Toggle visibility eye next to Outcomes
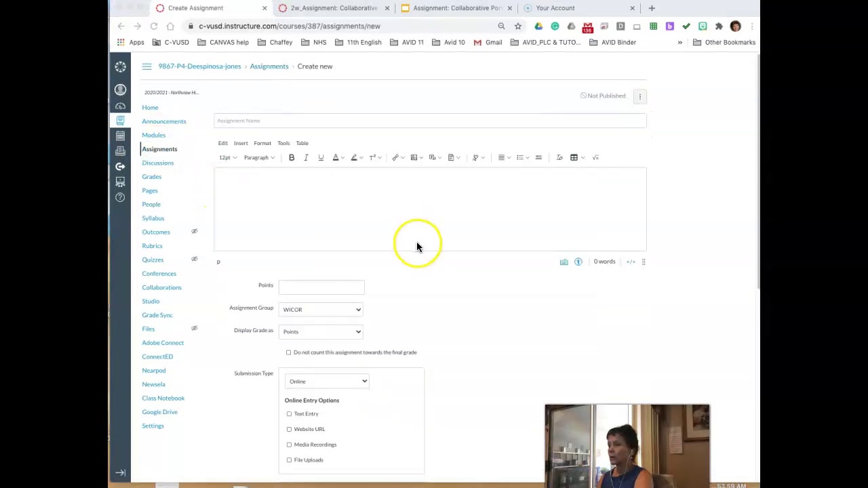Image resolution: width=868 pixels, height=488 pixels. click(194, 232)
